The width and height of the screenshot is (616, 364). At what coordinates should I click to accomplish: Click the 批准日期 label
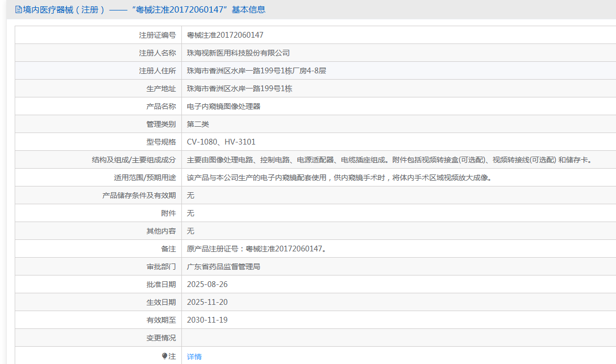161,284
